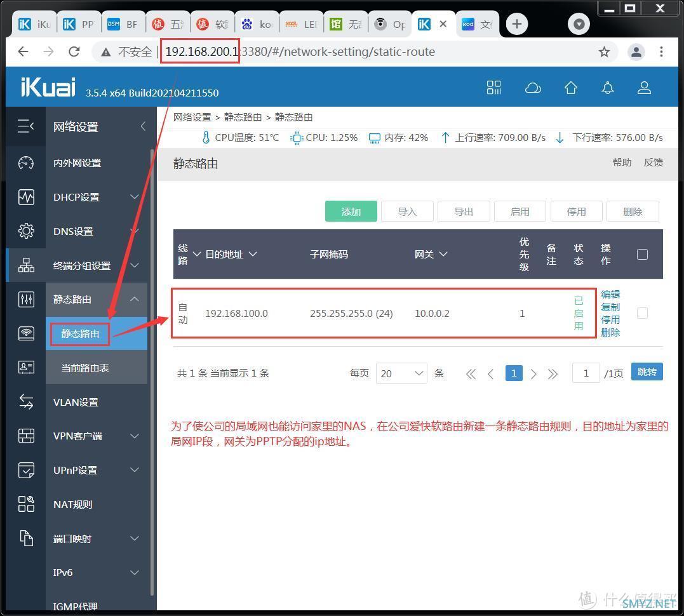
Task: Check the 192.168.100.0 route row checkbox
Action: click(642, 313)
